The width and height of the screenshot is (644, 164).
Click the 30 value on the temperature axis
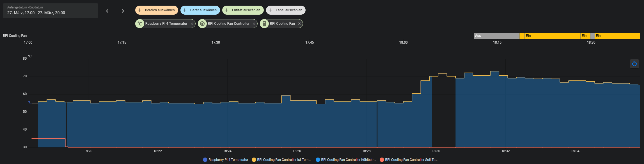(x=25, y=147)
